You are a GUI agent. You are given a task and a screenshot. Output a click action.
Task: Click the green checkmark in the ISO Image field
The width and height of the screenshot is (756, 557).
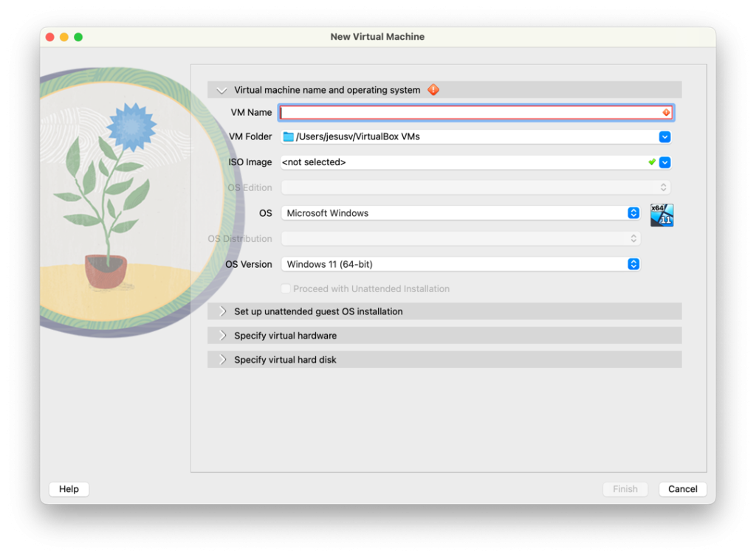[x=652, y=162]
